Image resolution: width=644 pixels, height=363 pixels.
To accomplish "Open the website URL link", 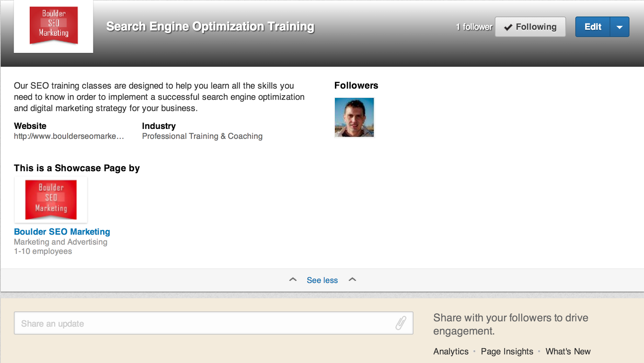I will (x=69, y=136).
